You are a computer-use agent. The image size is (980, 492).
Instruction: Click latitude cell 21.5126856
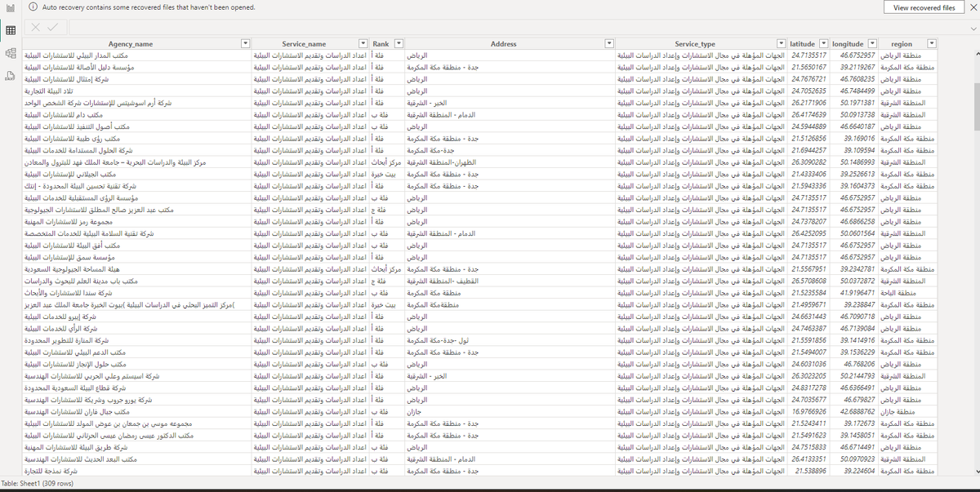pos(809,138)
